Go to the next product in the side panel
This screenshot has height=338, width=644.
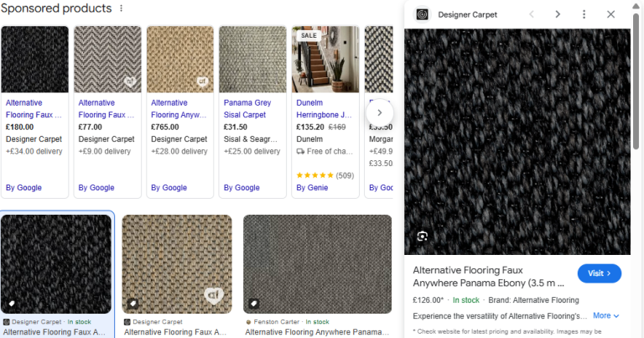(x=558, y=14)
